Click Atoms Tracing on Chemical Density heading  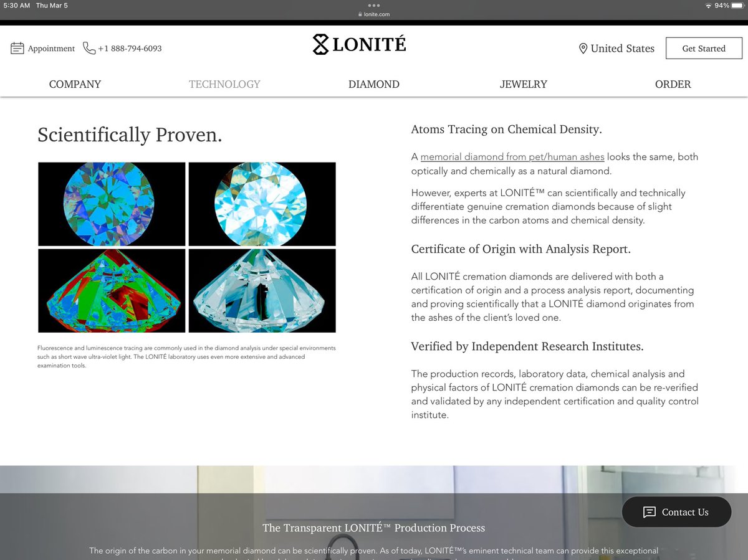(506, 130)
